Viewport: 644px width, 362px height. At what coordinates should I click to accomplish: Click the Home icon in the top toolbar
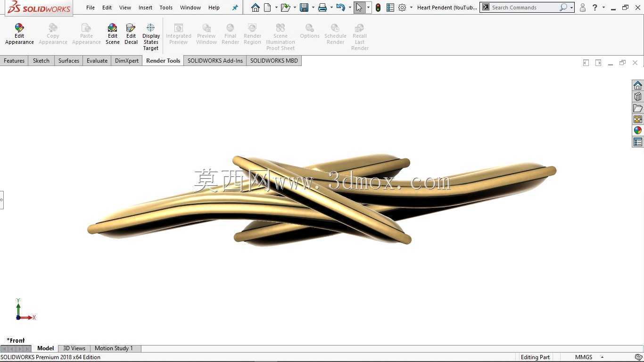pos(255,8)
